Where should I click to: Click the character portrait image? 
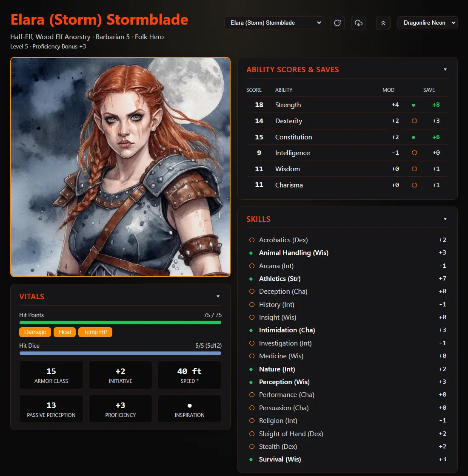(x=120, y=167)
